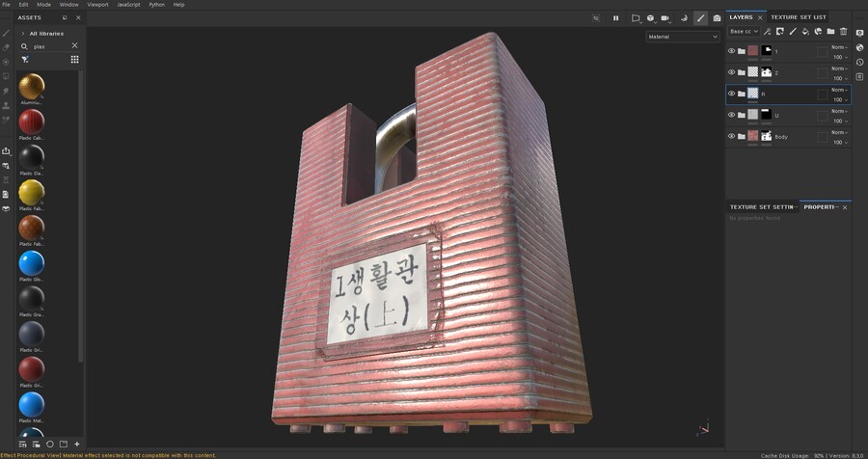
Task: Open the video camera selection dropdown
Action: click(665, 18)
